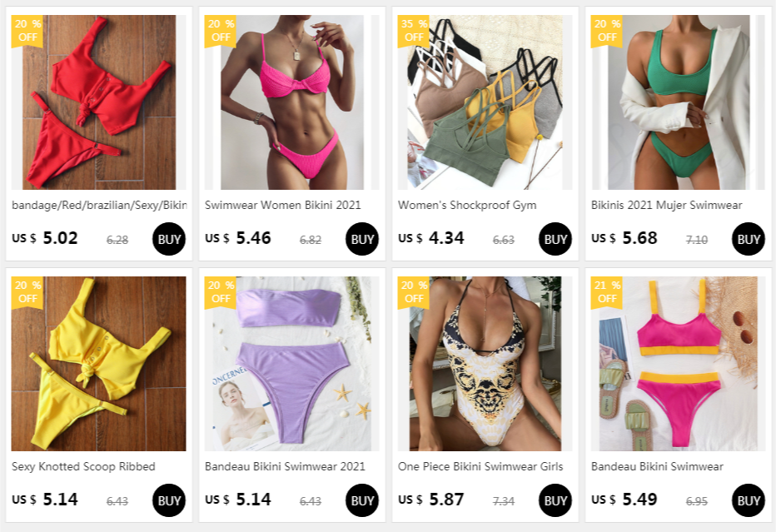
Task: Click BUY for Sexy Knotted Scoop Ribbed
Action: coord(169,500)
